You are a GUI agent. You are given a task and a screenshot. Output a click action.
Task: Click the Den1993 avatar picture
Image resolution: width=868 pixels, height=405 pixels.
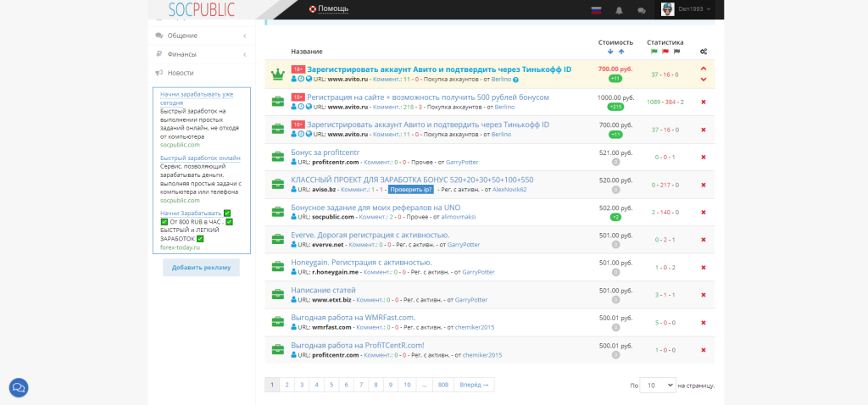(668, 8)
